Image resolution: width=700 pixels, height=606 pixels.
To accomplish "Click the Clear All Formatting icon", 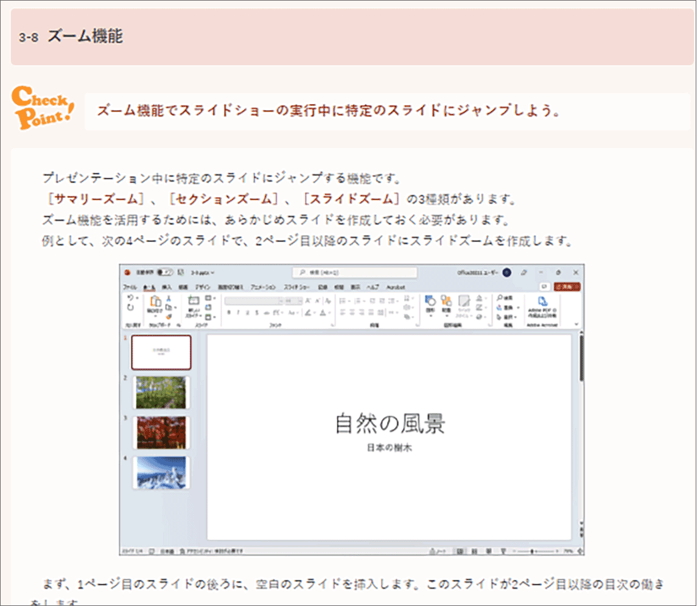I will pyautogui.click(x=328, y=300).
